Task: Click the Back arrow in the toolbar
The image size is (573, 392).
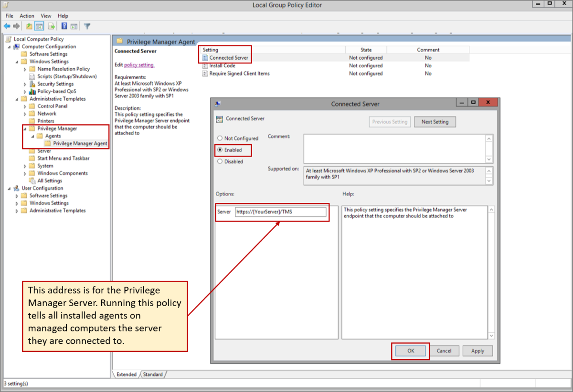Action: point(7,26)
